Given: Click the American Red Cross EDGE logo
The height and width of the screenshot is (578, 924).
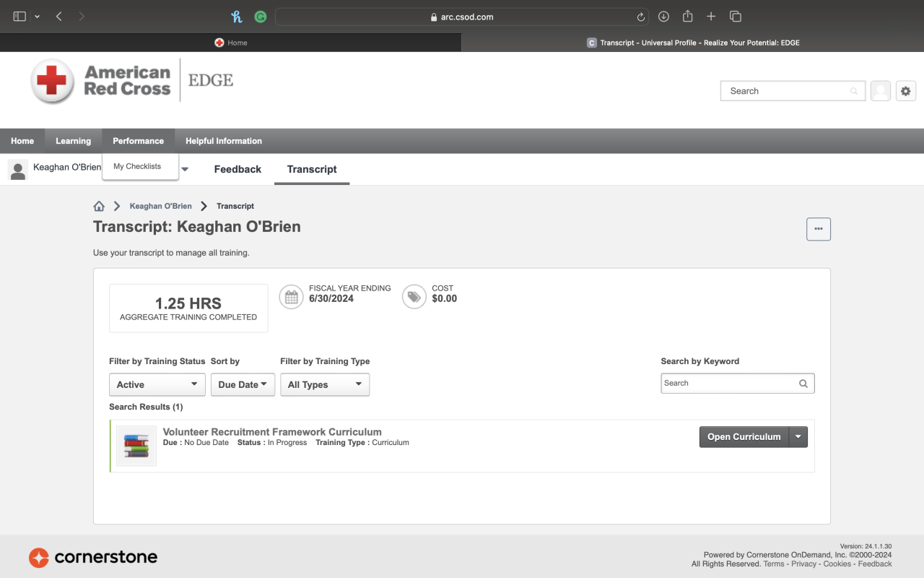Looking at the screenshot, I should pyautogui.click(x=131, y=81).
